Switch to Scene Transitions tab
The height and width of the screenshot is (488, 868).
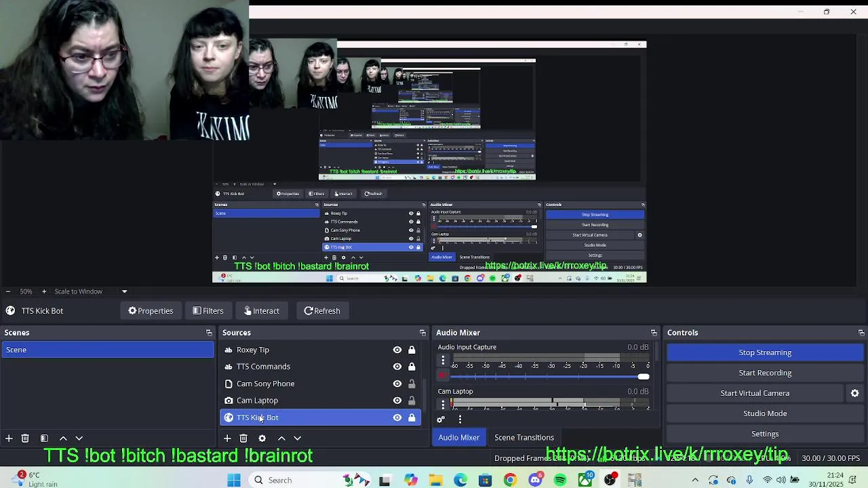pyautogui.click(x=524, y=437)
